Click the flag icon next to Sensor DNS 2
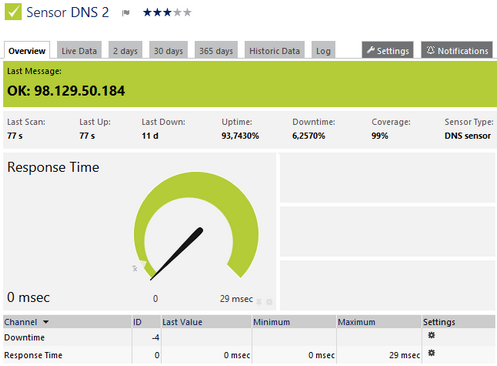Screen dimensions: 497x366 point(125,13)
